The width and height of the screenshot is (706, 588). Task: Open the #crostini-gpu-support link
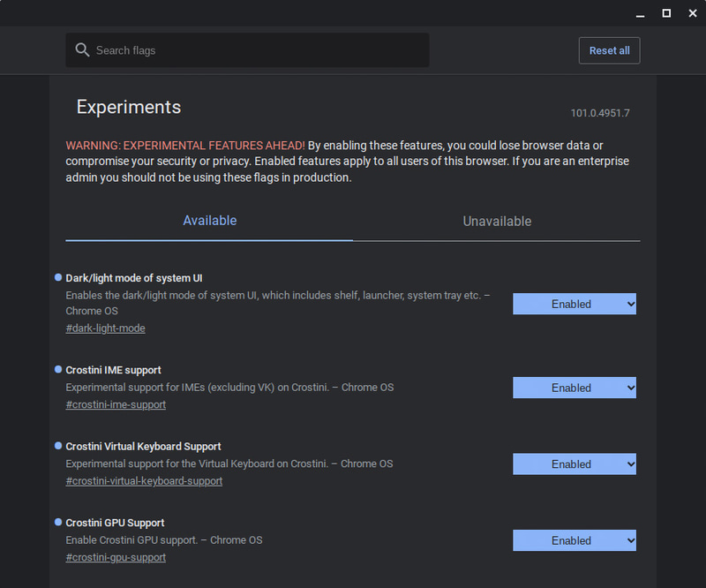[116, 557]
